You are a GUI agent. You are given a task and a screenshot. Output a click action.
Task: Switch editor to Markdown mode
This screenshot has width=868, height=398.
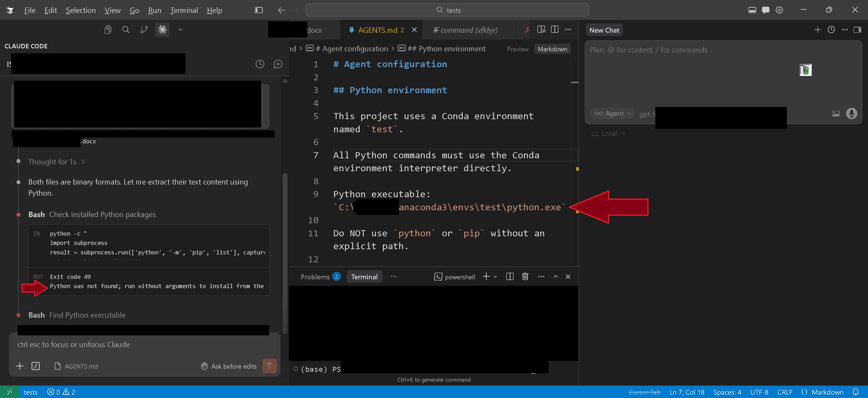pyautogui.click(x=552, y=49)
